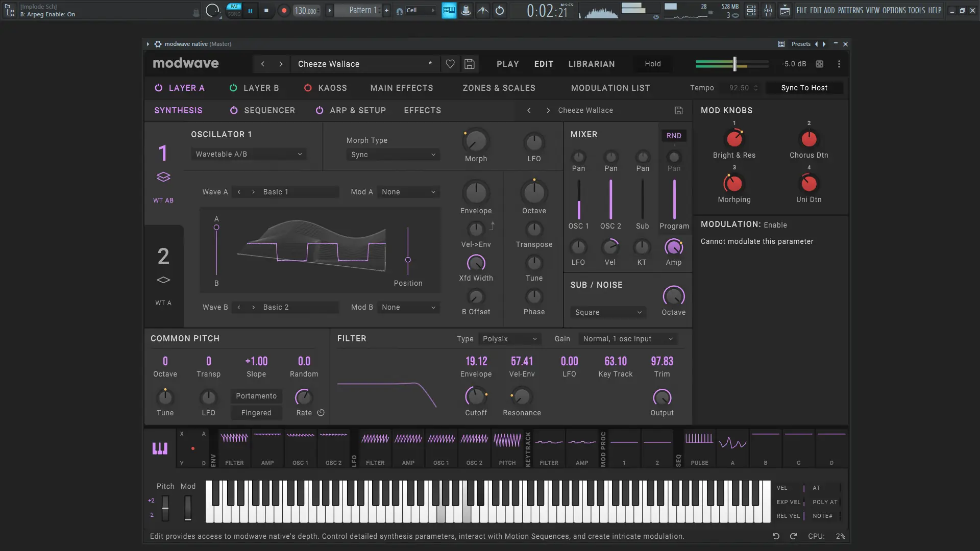Expand the Morph Type Sync dropdown
This screenshot has height=551, width=980.
click(393, 155)
